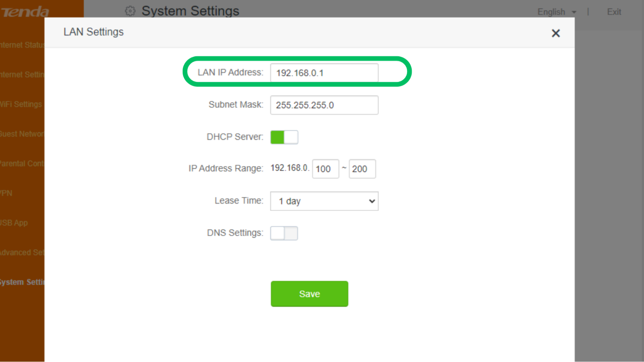The image size is (644, 362).
Task: Toggle the DHCP Server switch
Action: tap(284, 136)
